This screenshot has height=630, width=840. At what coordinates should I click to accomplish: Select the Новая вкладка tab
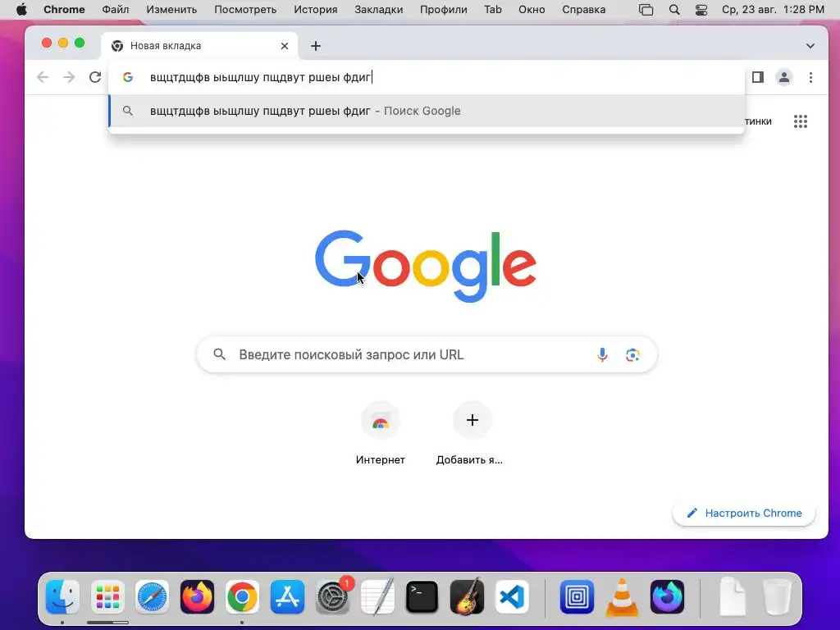pos(199,46)
